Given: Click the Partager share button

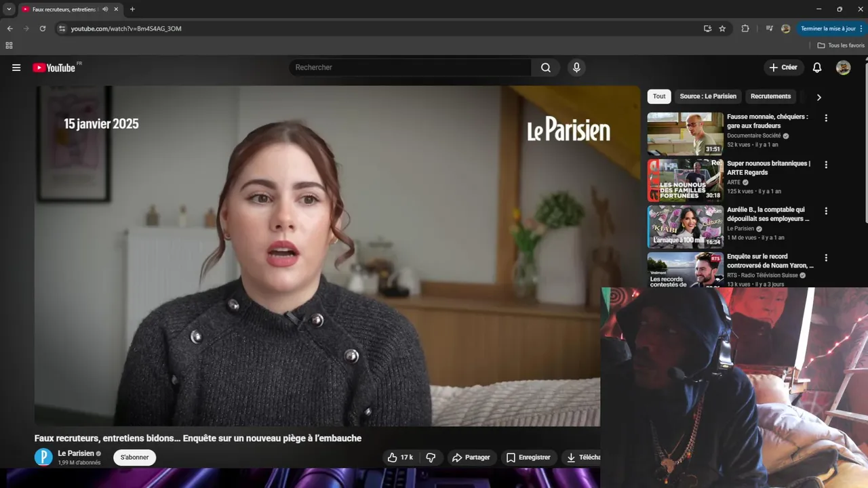Looking at the screenshot, I should pyautogui.click(x=471, y=457).
